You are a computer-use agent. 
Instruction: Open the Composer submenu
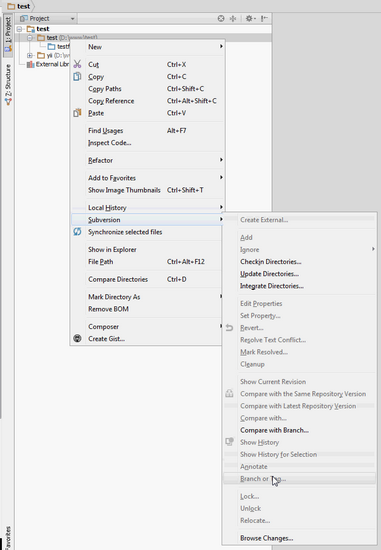(103, 327)
